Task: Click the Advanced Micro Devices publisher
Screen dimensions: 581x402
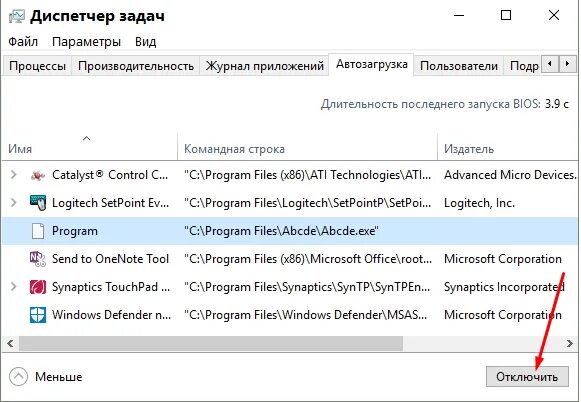Action: click(x=511, y=175)
